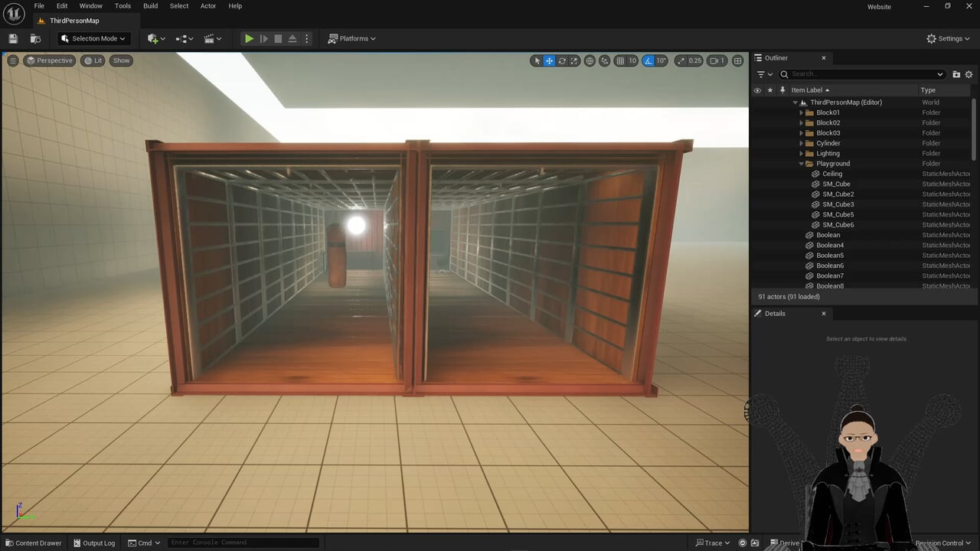980x551 pixels.
Task: Open the viewport layout grid icon
Action: 737,60
